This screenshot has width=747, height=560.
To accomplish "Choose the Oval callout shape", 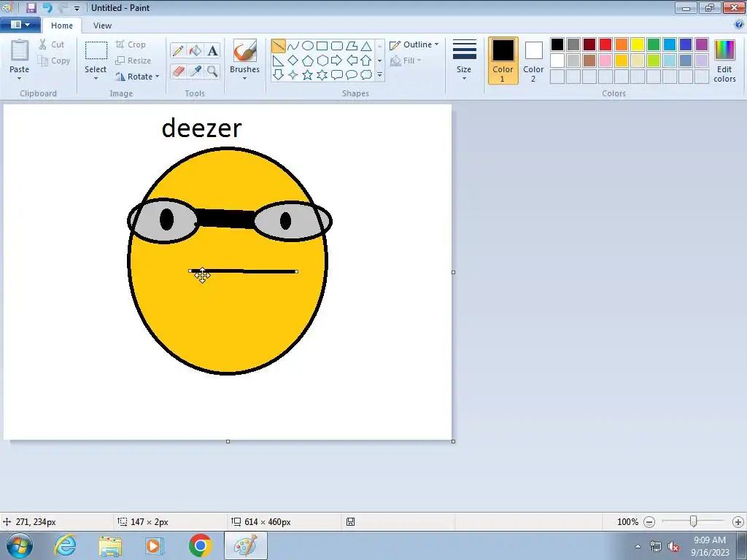I will pos(352,75).
